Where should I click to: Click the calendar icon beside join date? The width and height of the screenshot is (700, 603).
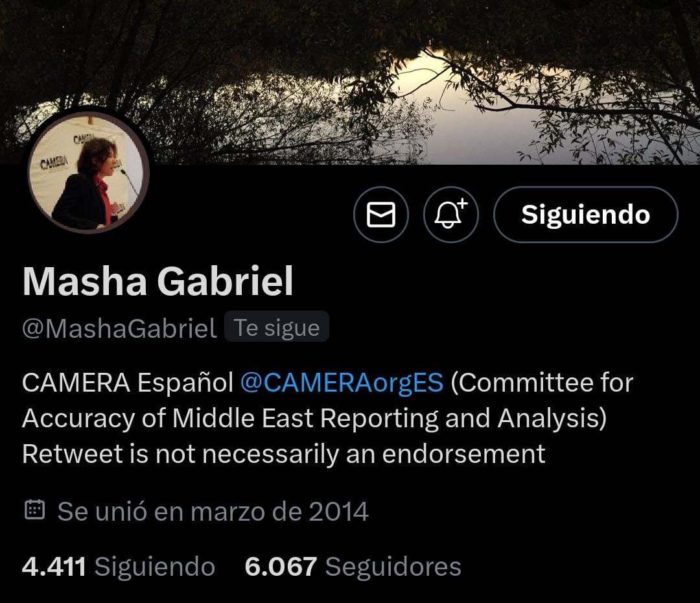click(34, 510)
